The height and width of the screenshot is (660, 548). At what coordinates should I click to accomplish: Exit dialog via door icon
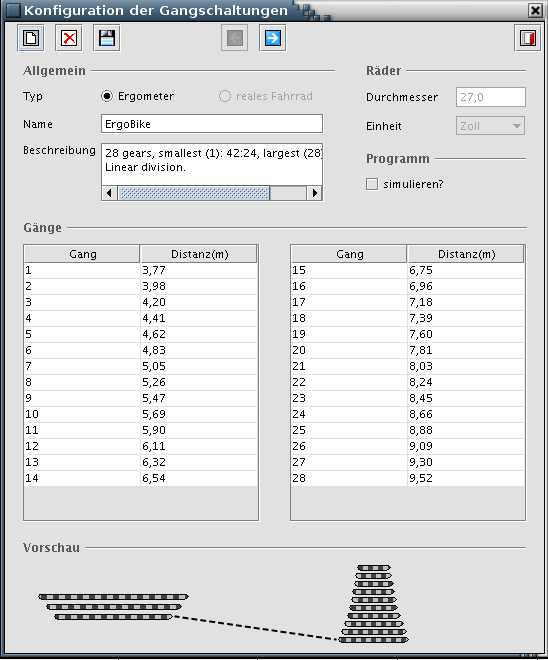tap(527, 38)
